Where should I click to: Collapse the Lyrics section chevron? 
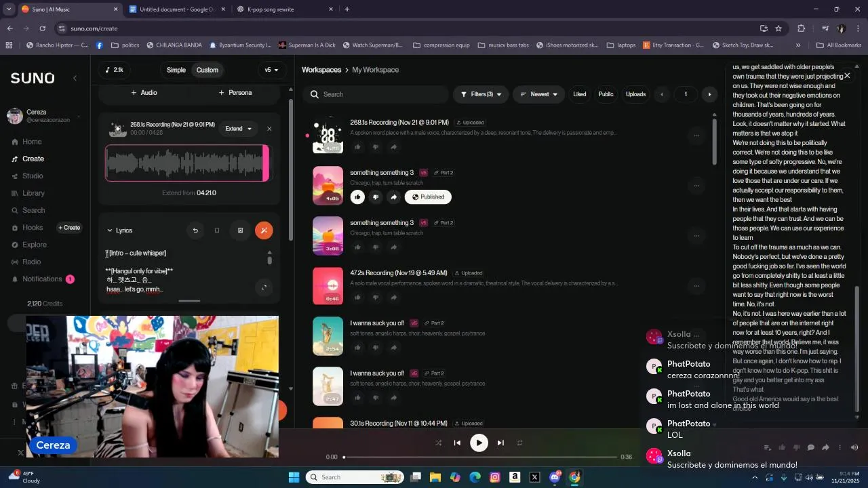(110, 230)
